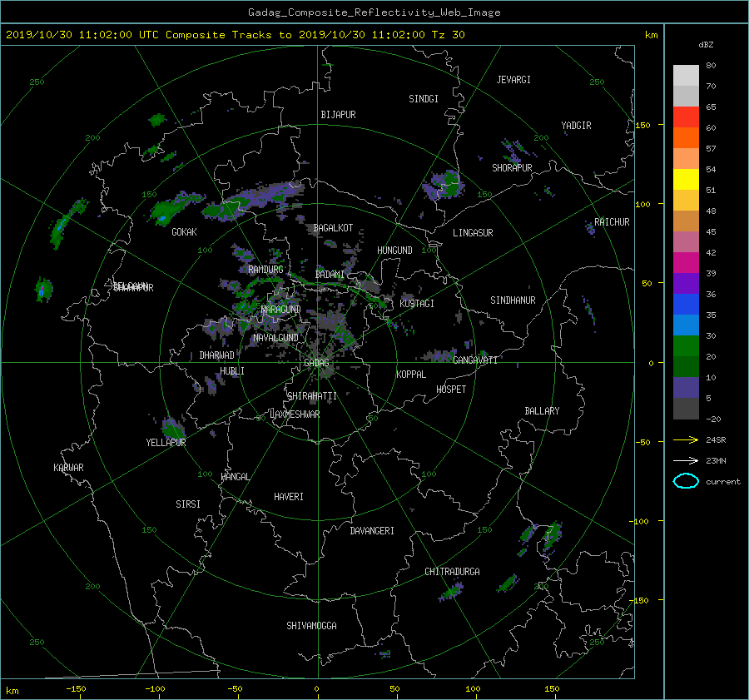Click the RAMDURG city label

point(265,270)
